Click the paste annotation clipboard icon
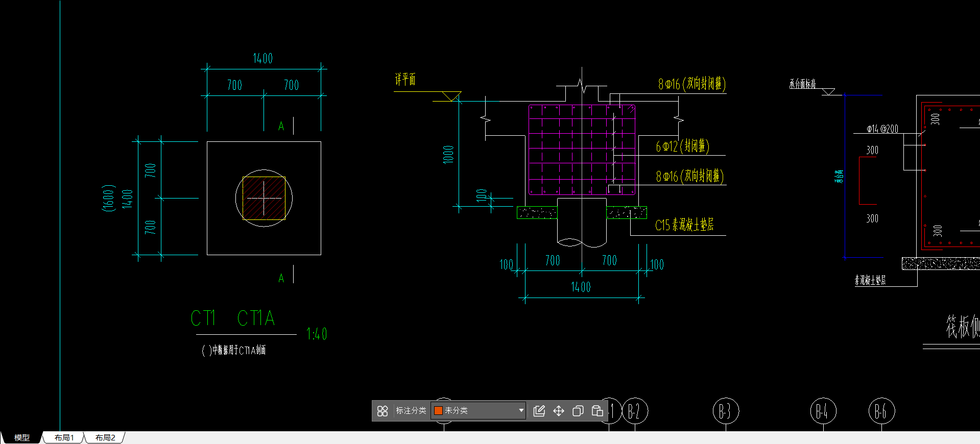 (x=597, y=411)
